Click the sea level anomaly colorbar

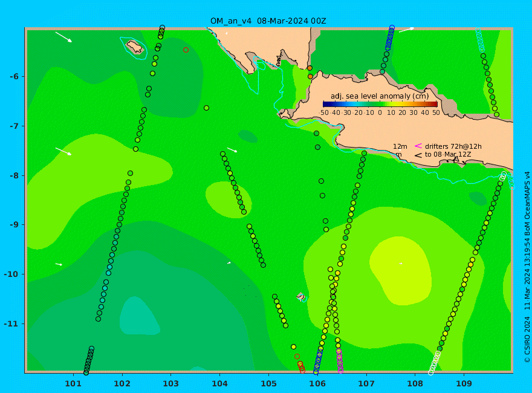point(380,104)
